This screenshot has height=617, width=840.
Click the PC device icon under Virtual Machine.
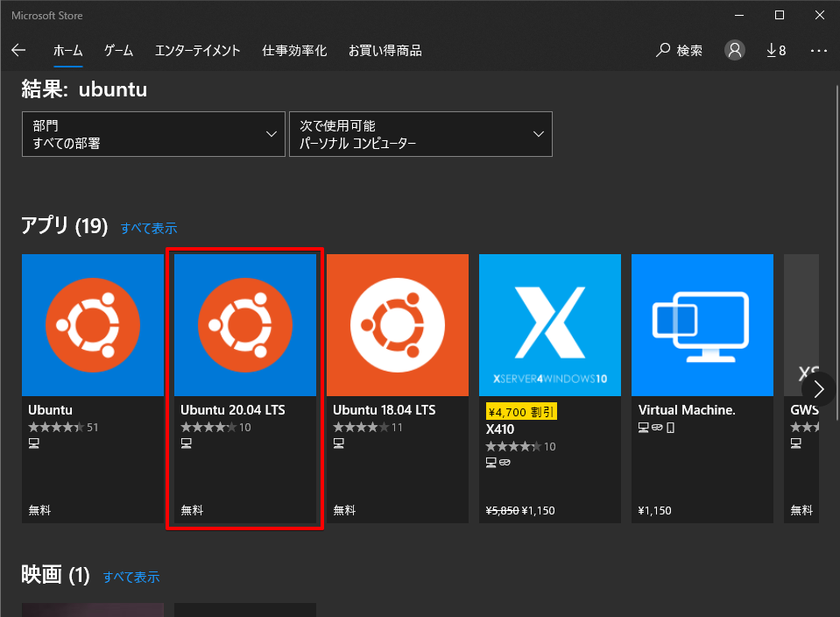click(644, 428)
